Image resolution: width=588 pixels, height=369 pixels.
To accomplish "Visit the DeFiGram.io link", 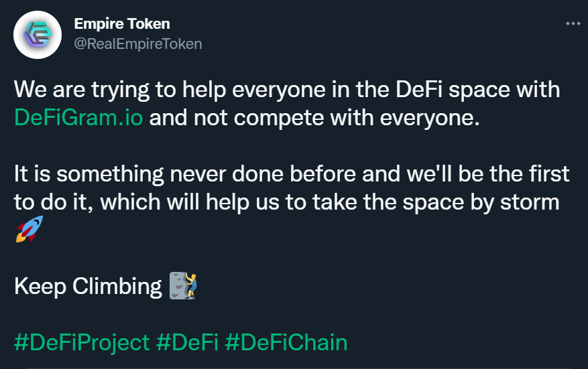I will [78, 118].
